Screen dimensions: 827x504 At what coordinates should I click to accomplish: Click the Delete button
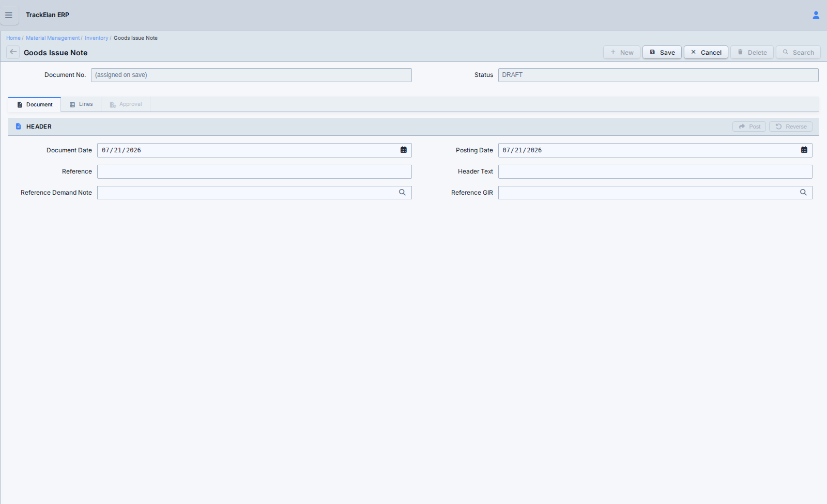tap(752, 52)
